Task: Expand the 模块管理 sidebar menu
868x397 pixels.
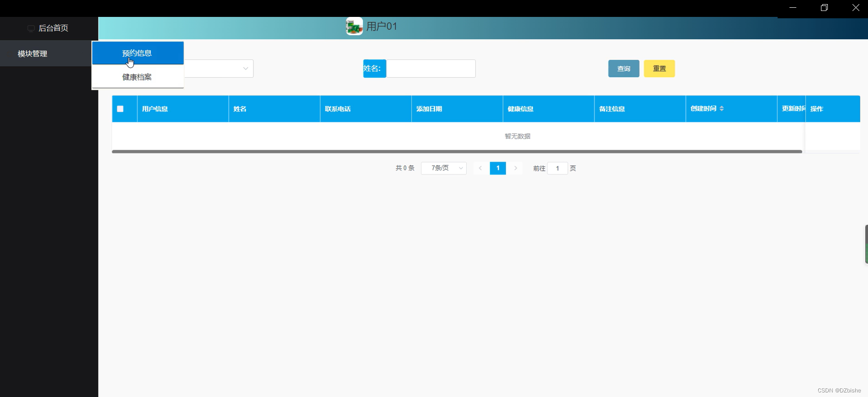Action: pyautogui.click(x=46, y=53)
